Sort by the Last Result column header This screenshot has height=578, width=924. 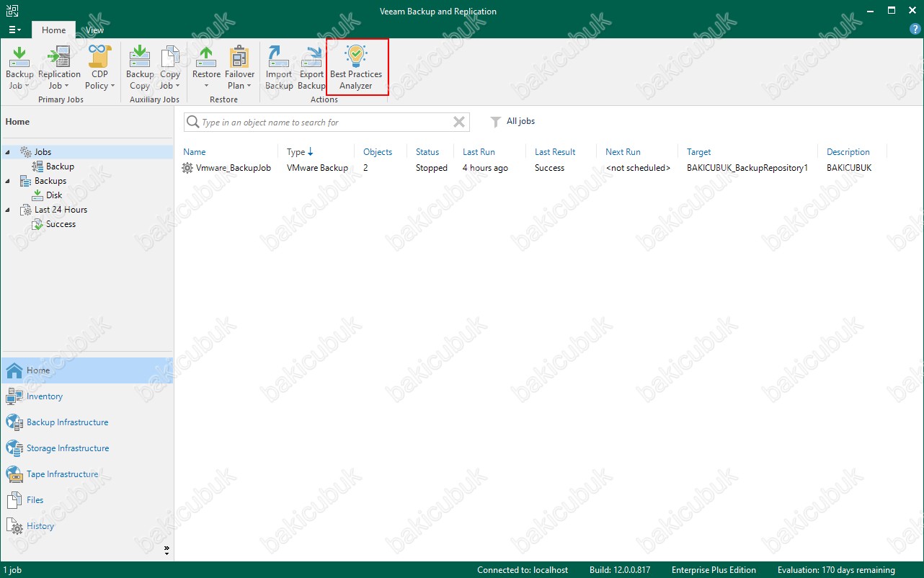click(x=555, y=152)
